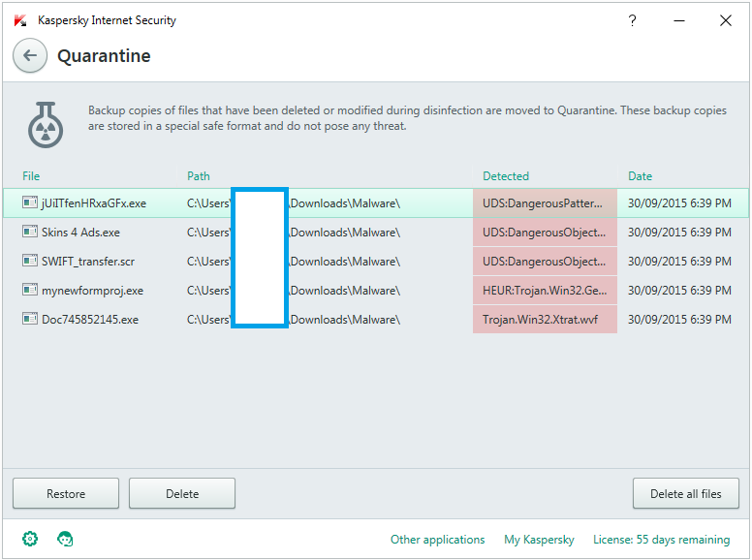Click UDS:DangerousPatter... detection cell
The image size is (752, 560).
tap(545, 203)
